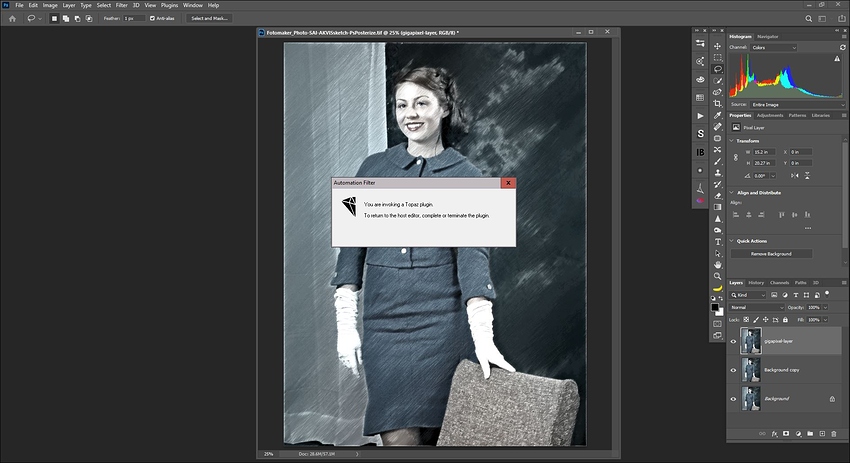Toggle the Anti-alias checkbox
The width and height of the screenshot is (850, 463).
coord(152,18)
